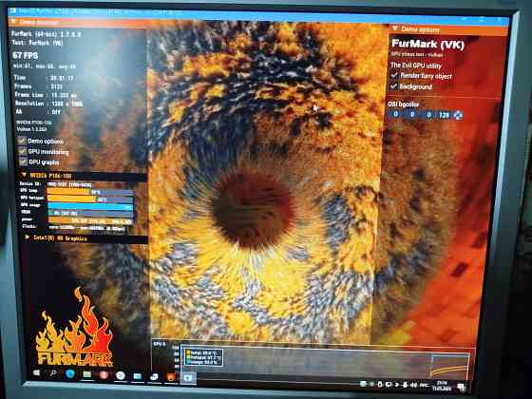Click the first bgcolor red value field

[x=395, y=114]
